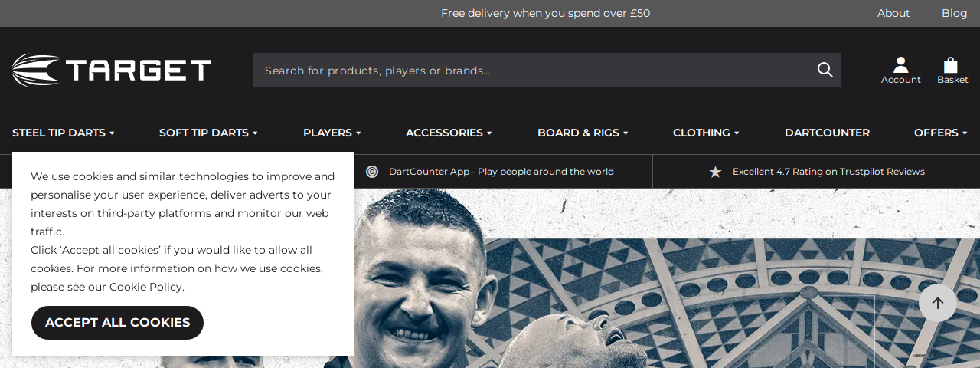Expand the Soft Tip Darts menu
Image resolution: width=980 pixels, height=368 pixels.
[208, 133]
